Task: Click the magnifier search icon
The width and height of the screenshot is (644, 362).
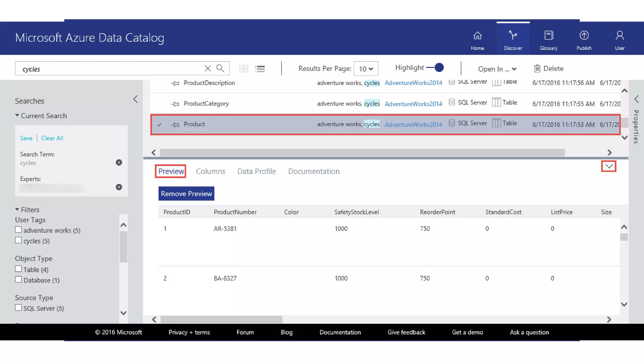Action: pos(220,69)
